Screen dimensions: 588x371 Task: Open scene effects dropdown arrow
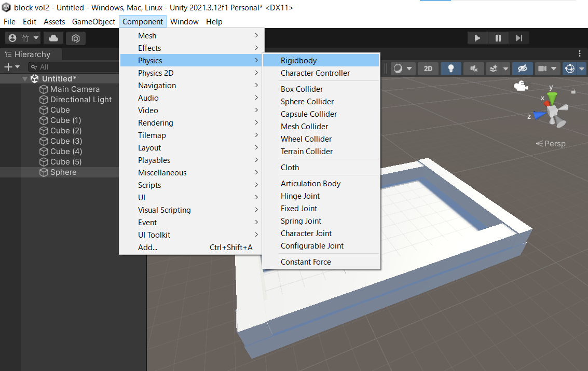(505, 68)
